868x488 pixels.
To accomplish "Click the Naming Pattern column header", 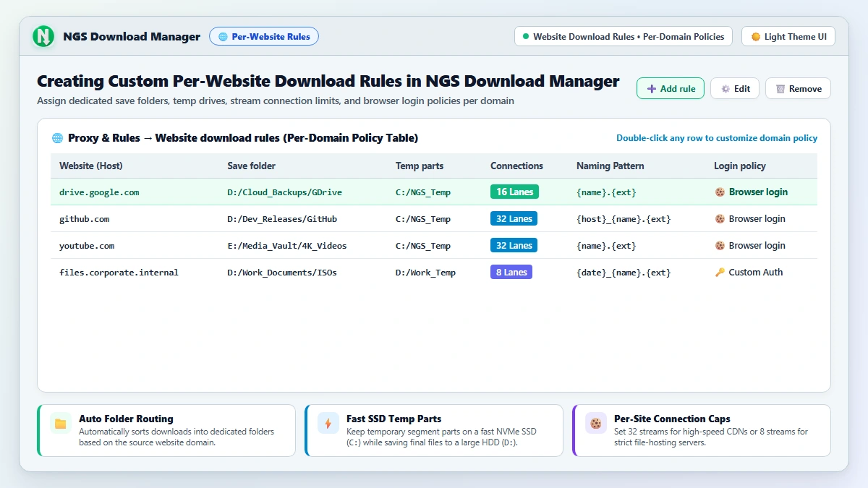I will coord(610,166).
